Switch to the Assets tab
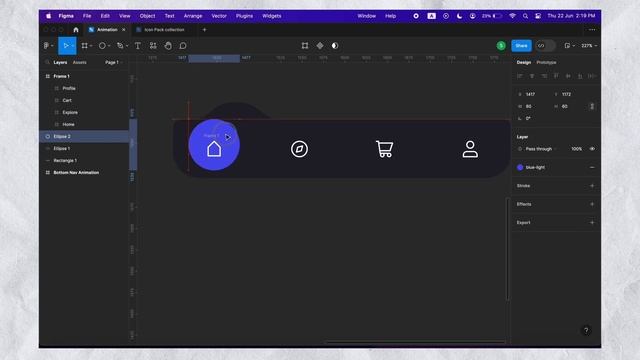 pos(80,62)
